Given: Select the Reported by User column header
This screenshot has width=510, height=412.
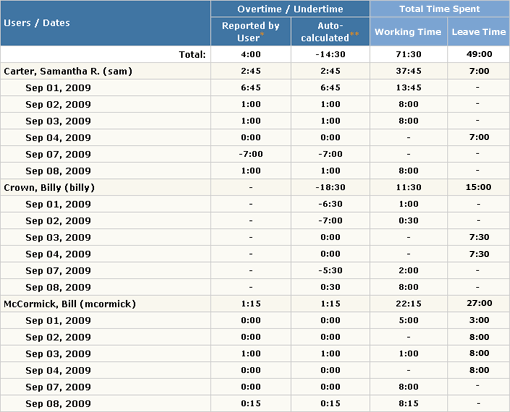Looking at the screenshot, I should [x=251, y=32].
